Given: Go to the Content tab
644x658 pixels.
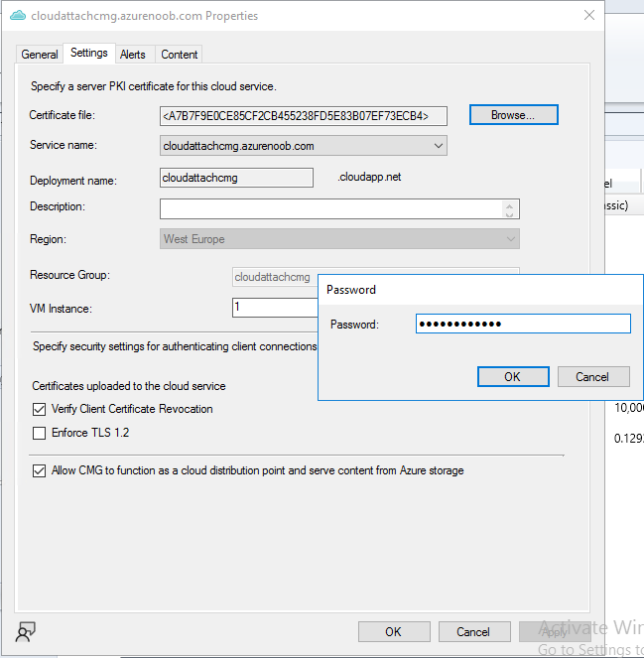Looking at the screenshot, I should [x=180, y=55].
